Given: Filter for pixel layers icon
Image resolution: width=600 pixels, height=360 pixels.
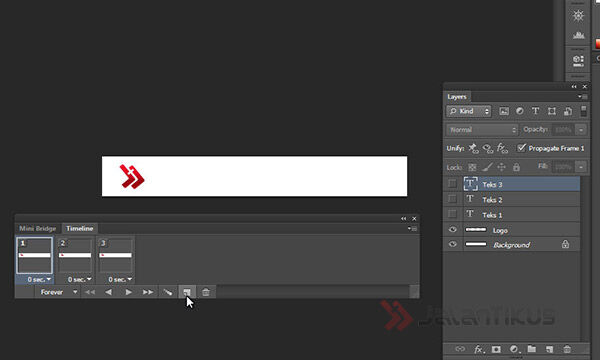Looking at the screenshot, I should pyautogui.click(x=504, y=111).
